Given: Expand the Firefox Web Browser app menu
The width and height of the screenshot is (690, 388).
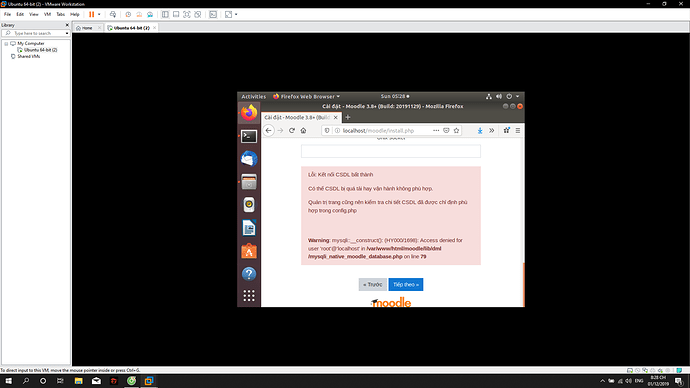Looking at the screenshot, I should [x=306, y=96].
